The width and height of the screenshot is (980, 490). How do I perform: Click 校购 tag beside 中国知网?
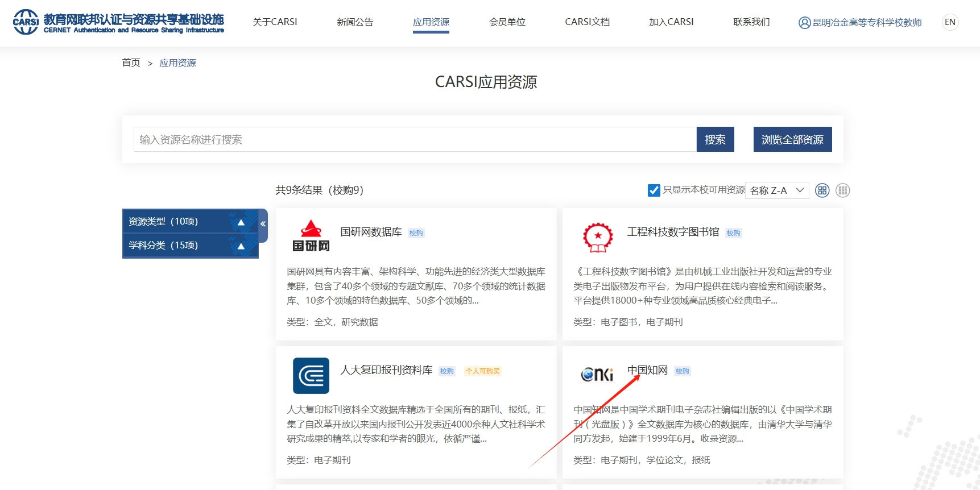(683, 371)
